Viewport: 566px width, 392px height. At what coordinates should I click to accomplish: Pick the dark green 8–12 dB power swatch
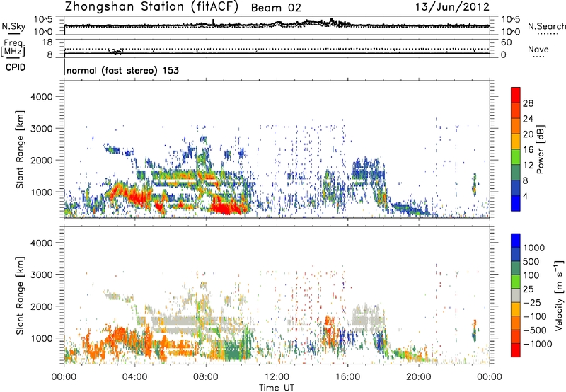[x=516, y=173]
